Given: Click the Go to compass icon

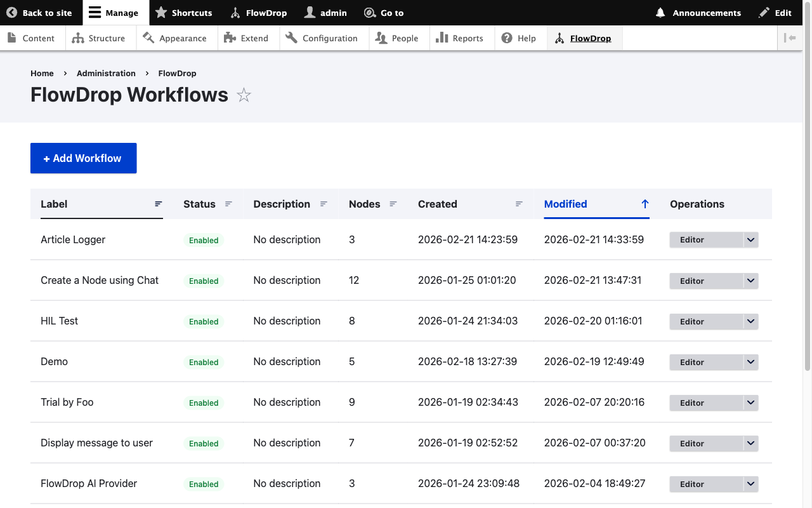Looking at the screenshot, I should (368, 13).
